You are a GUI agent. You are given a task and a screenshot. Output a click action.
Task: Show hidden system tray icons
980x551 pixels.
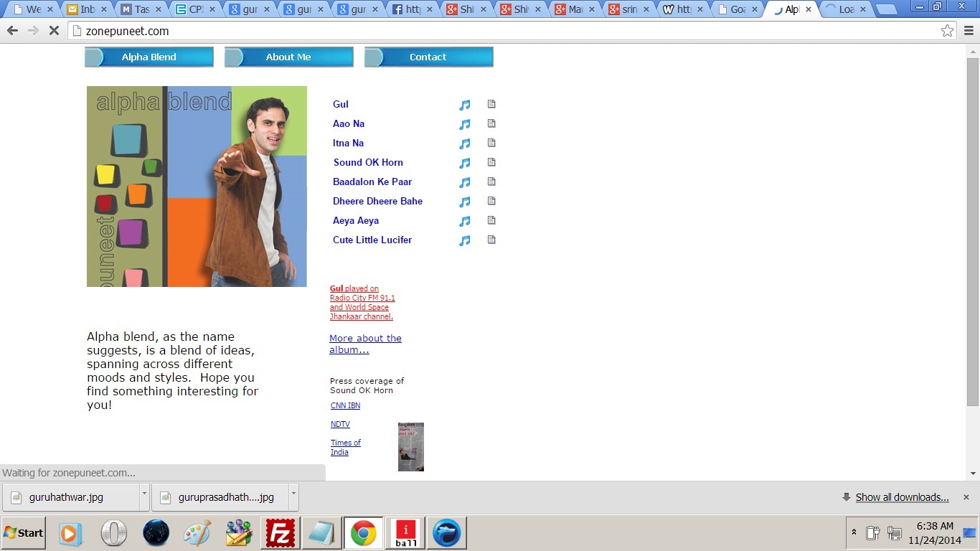point(854,533)
